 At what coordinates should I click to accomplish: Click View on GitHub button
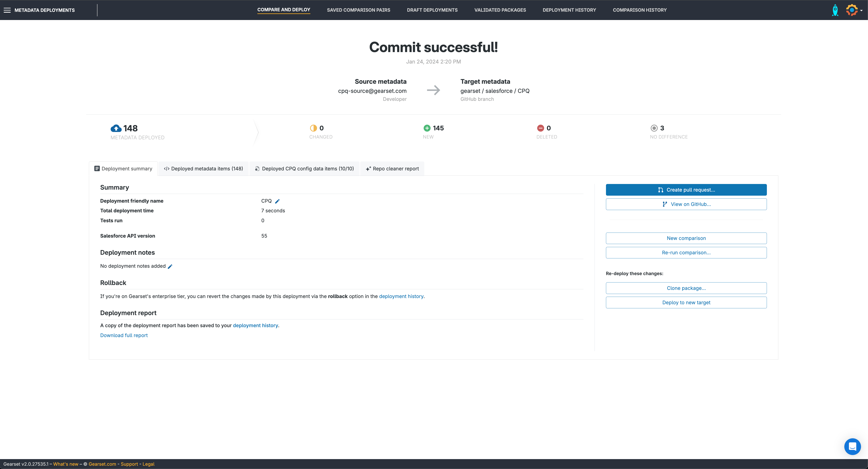tap(686, 204)
